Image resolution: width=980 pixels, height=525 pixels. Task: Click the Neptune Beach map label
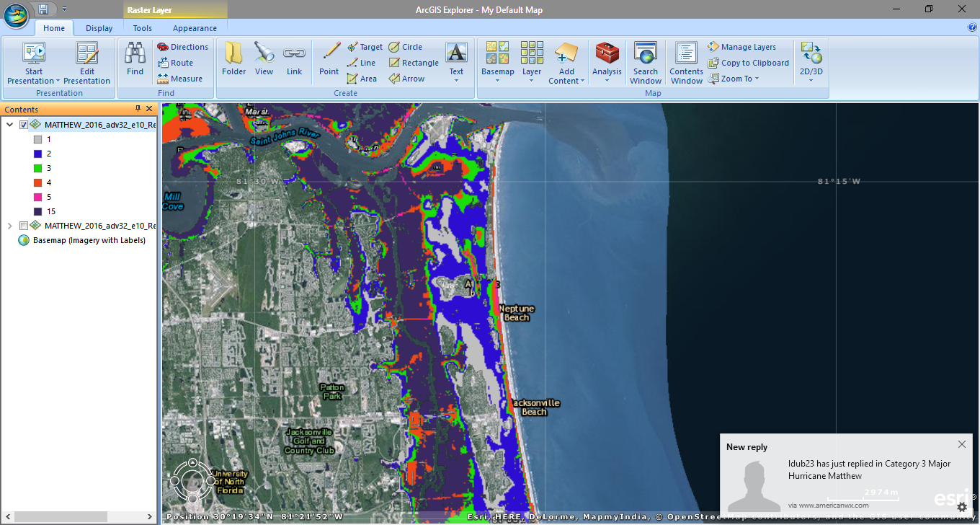517,313
